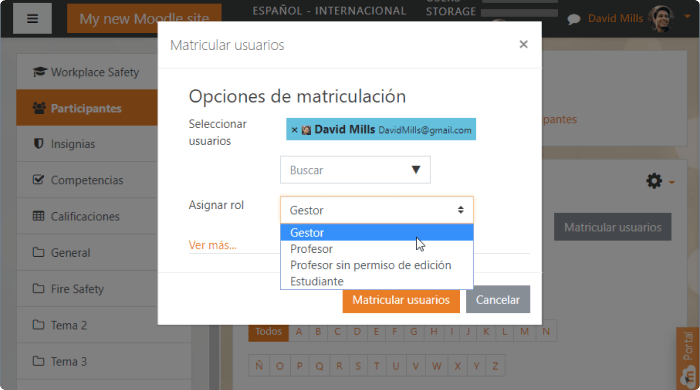Open Workplace Safety course link
The image size is (700, 390).
click(95, 72)
